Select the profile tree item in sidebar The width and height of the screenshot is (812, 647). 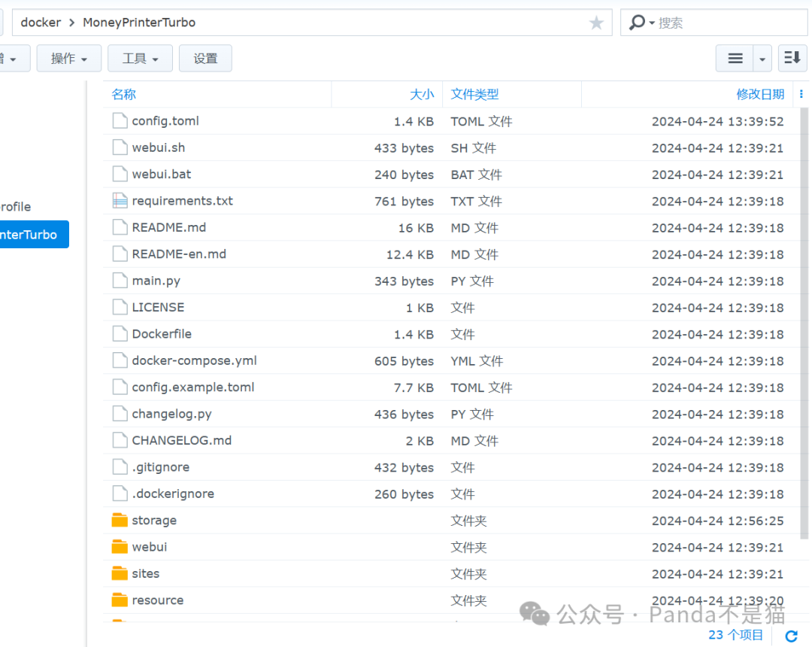pos(16,207)
